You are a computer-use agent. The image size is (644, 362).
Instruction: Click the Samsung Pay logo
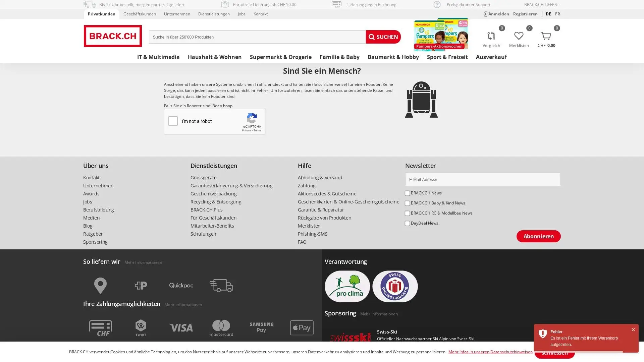(262, 327)
